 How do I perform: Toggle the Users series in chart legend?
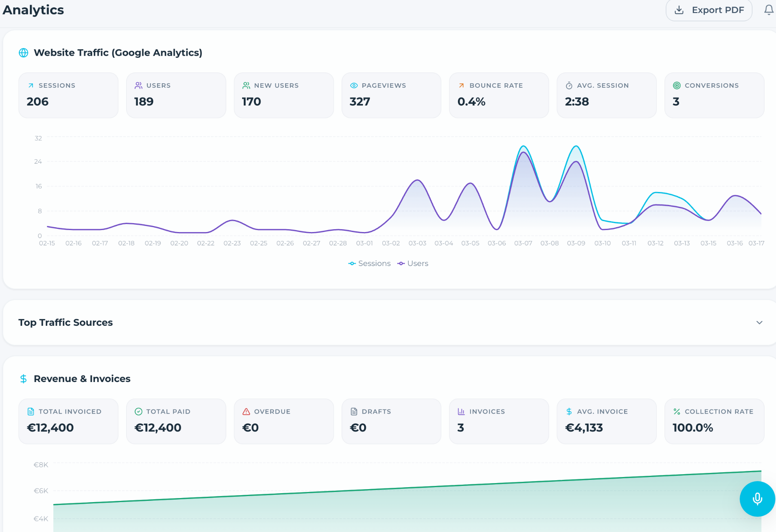[x=413, y=263]
